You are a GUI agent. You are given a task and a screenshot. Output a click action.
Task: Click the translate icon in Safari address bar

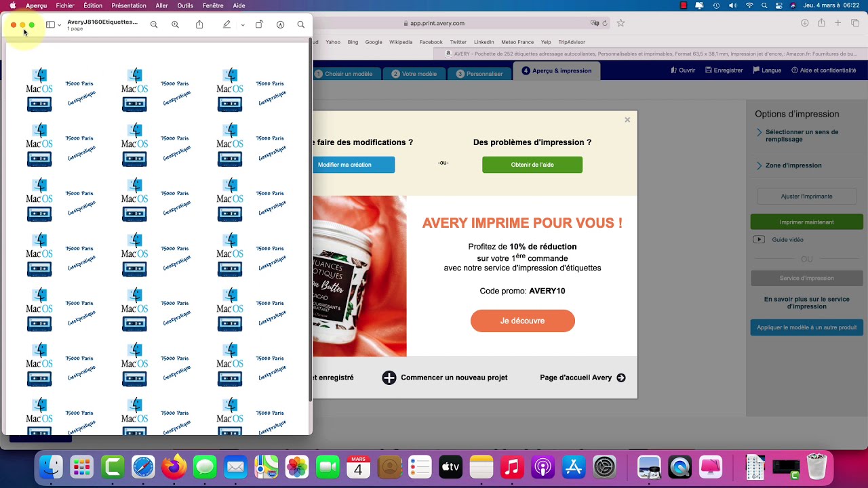[595, 23]
